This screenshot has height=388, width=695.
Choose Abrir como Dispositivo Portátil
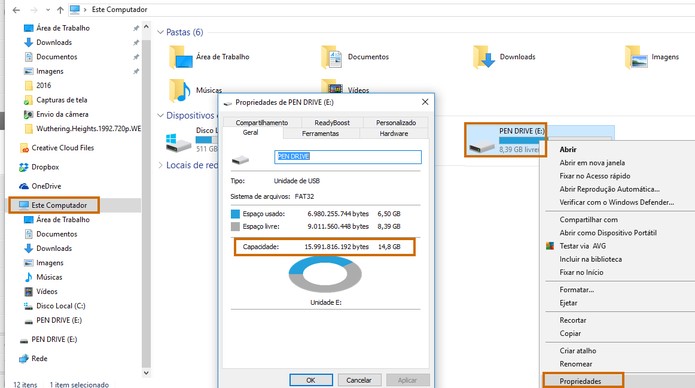pyautogui.click(x=608, y=233)
